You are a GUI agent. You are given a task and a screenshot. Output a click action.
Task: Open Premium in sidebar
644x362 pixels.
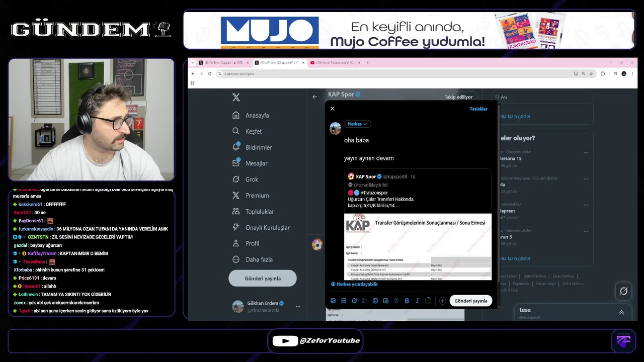(x=251, y=196)
